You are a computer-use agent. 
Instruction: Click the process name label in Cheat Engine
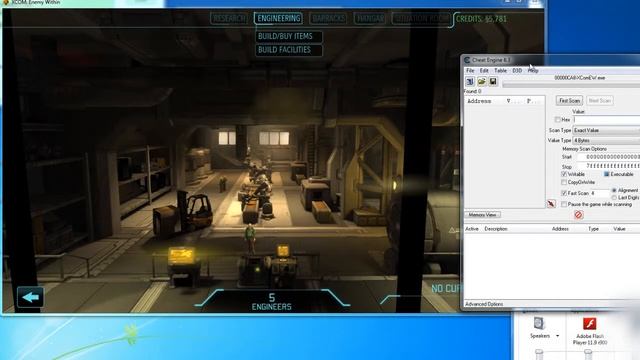[580, 78]
